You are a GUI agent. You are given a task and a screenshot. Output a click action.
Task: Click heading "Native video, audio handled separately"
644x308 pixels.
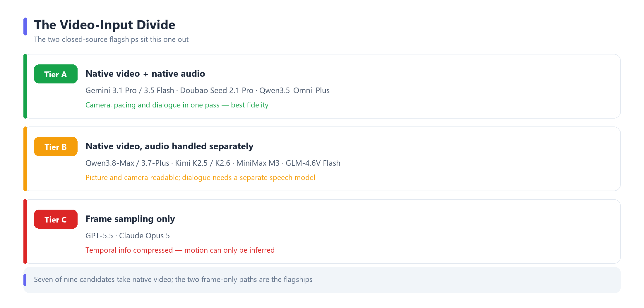coord(169,146)
